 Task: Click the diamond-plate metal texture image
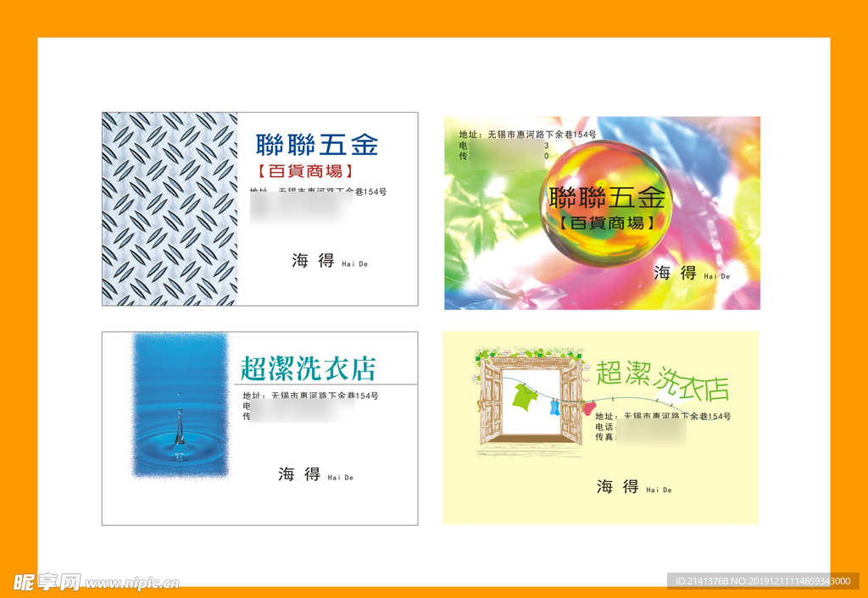coord(170,208)
